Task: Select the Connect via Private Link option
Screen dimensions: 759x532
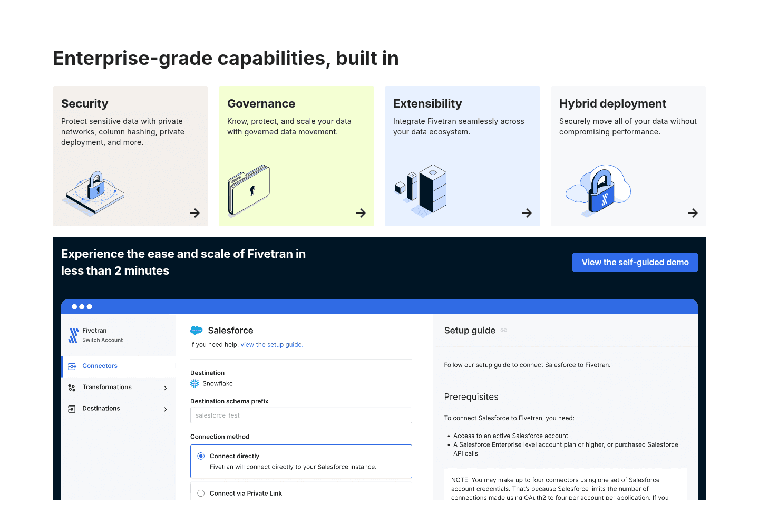Action: 201,494
